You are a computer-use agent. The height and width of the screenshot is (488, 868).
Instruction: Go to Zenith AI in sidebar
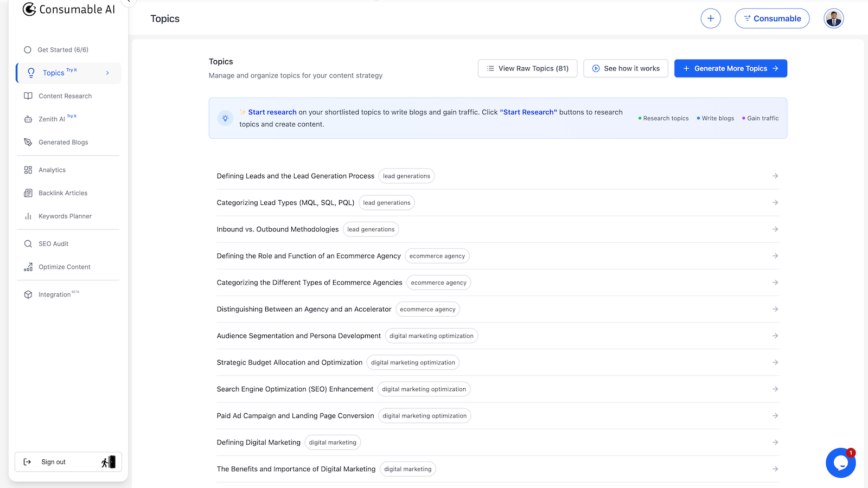pyautogui.click(x=52, y=119)
